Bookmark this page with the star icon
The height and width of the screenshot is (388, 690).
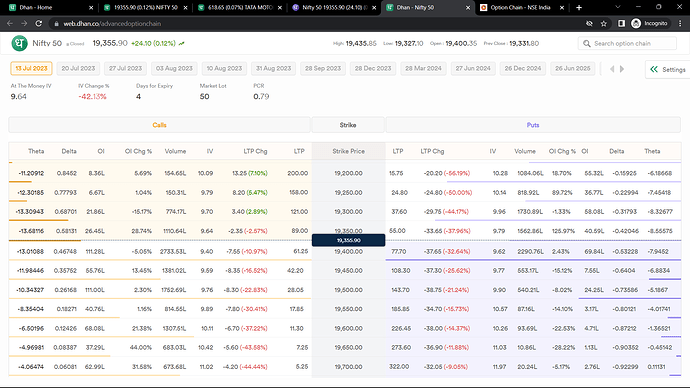tap(604, 23)
